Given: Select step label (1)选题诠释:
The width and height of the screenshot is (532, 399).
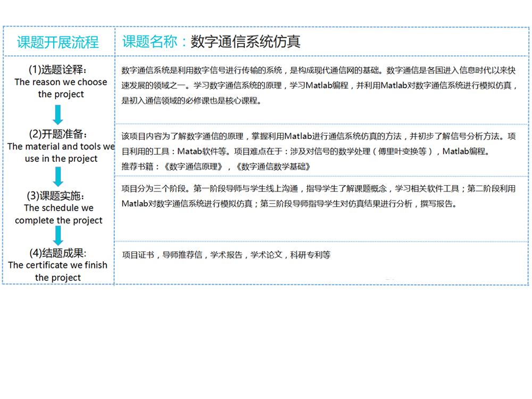Looking at the screenshot, I should 57,69.
